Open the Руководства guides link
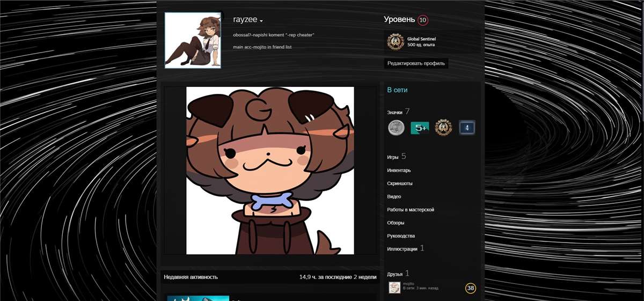 point(401,236)
